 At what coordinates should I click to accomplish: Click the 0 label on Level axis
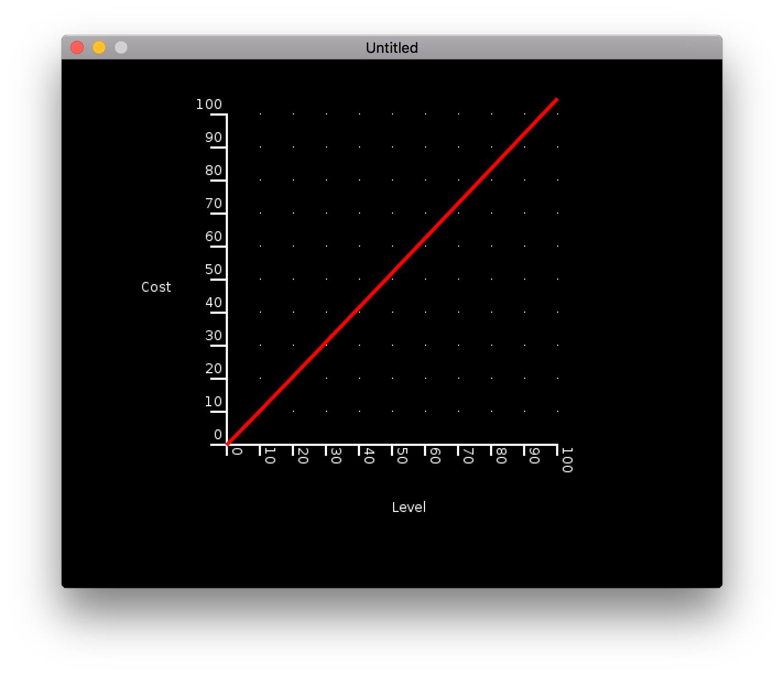tap(237, 451)
